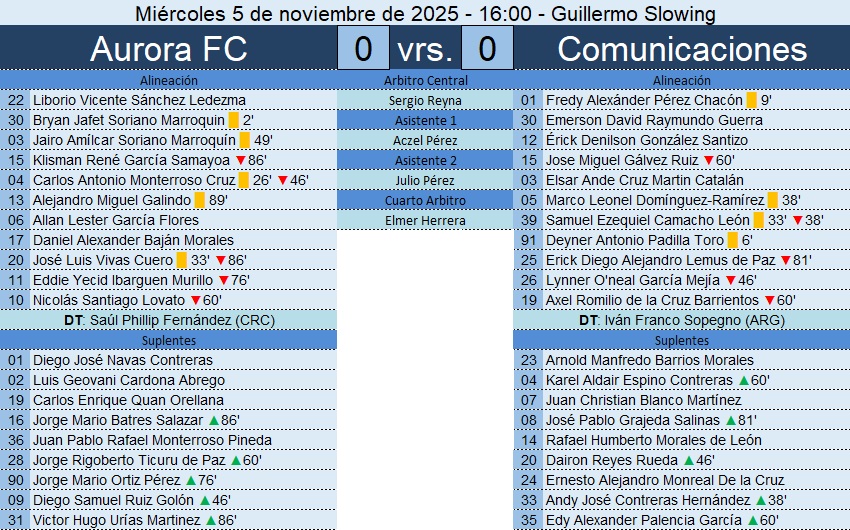Click green arrow beside Andy José Contreras Hernández
This screenshot has width=850, height=530.
click(760, 500)
